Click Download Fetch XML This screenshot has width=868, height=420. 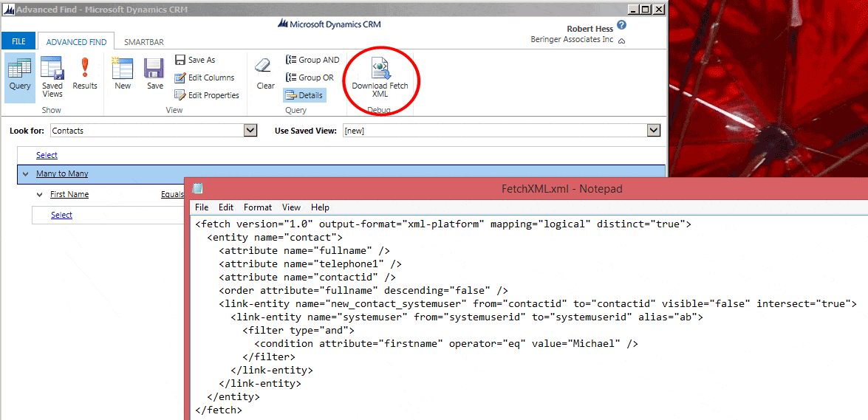point(380,77)
